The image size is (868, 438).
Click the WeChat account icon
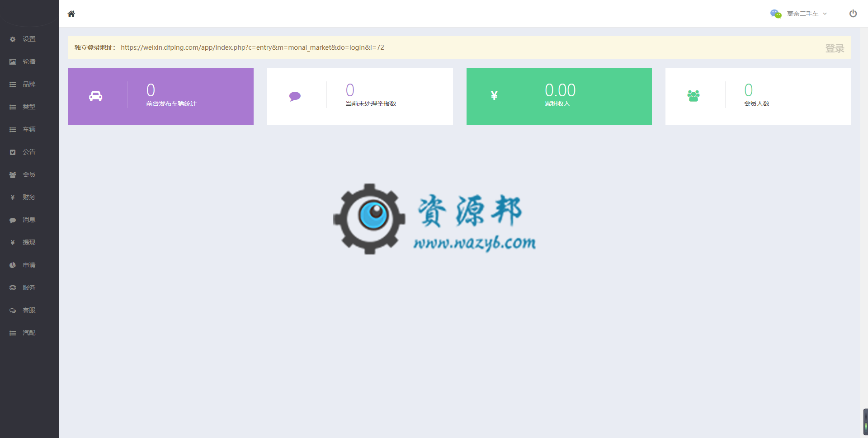776,14
